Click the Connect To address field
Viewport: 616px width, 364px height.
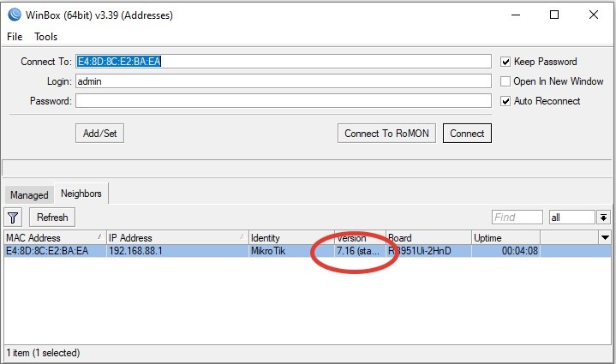tap(284, 62)
